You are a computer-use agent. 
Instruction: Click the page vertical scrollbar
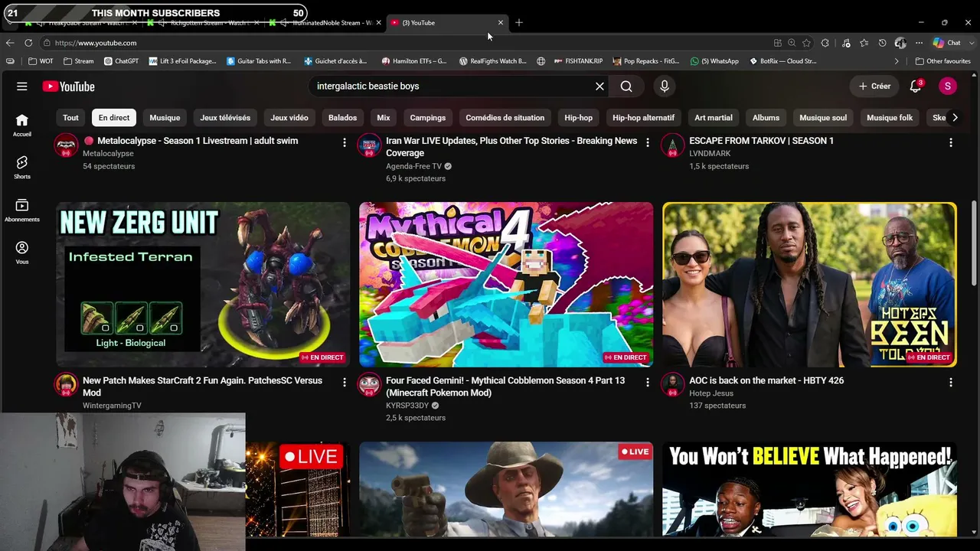point(975,245)
